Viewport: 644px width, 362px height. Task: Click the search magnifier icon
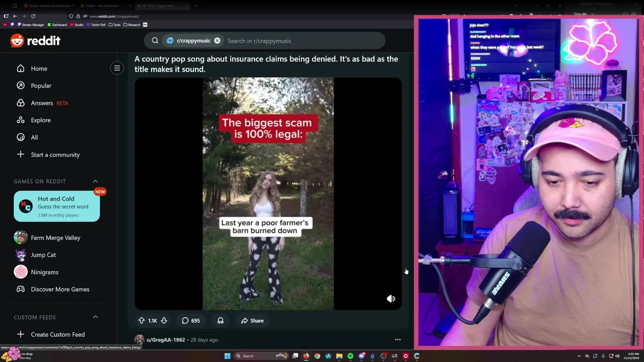coord(155,41)
